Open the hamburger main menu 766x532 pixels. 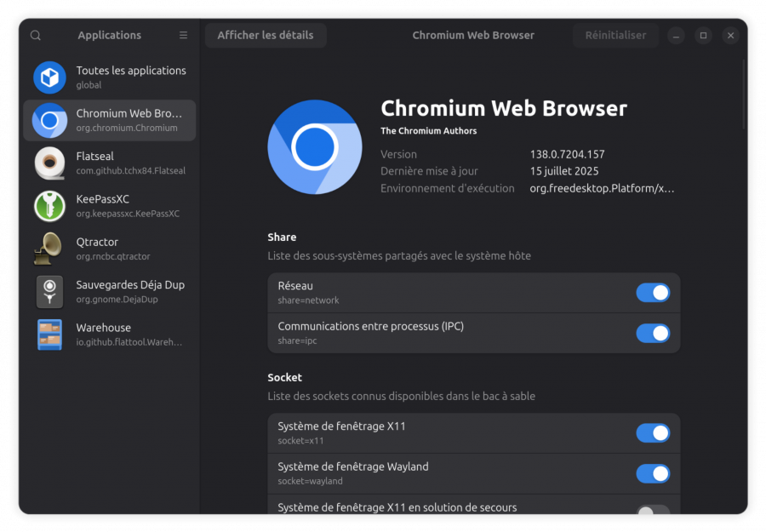click(183, 36)
